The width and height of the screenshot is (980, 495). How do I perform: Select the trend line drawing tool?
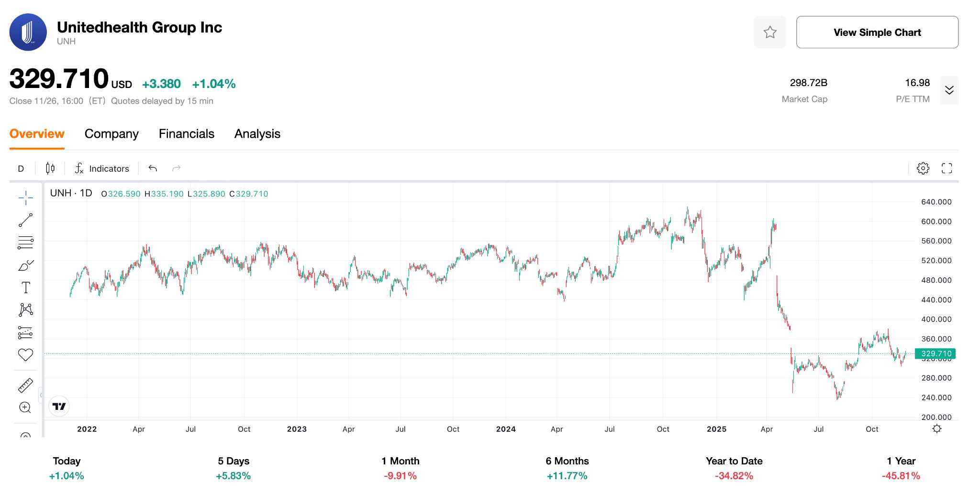[26, 220]
